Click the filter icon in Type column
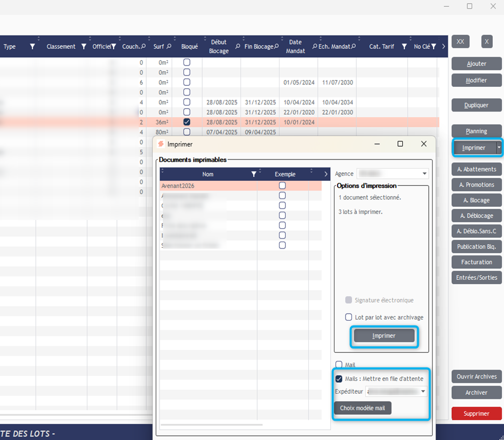The height and width of the screenshot is (440, 504). click(x=33, y=47)
